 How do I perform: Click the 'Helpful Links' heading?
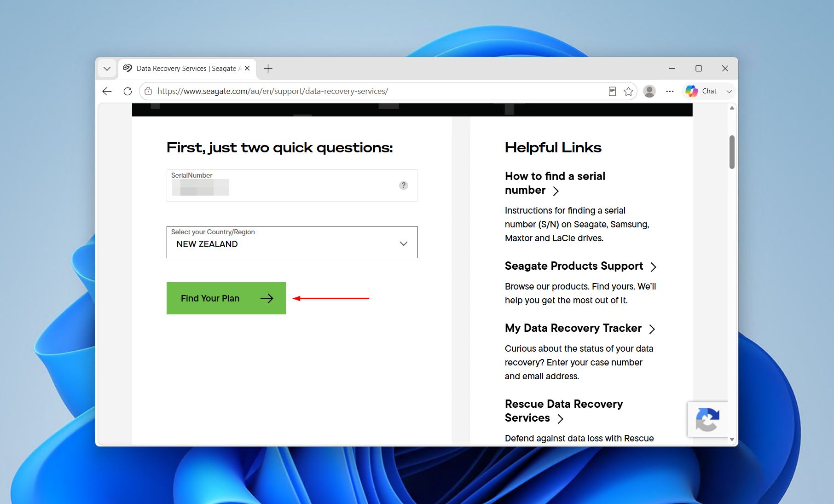tap(553, 147)
